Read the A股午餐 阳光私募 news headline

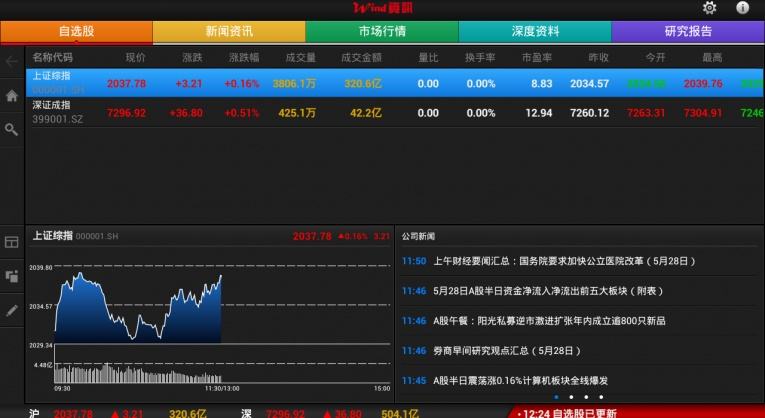[x=549, y=321]
